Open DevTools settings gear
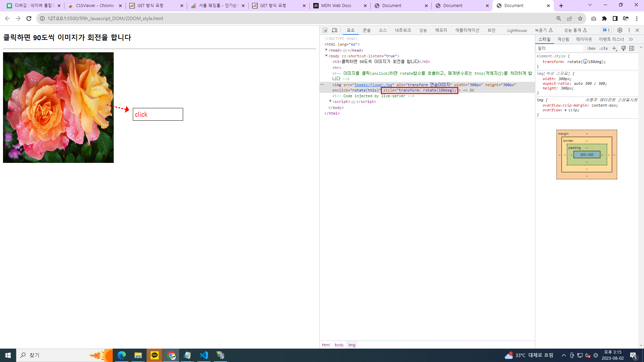Screen dimensions: 644x362 click(620, 30)
